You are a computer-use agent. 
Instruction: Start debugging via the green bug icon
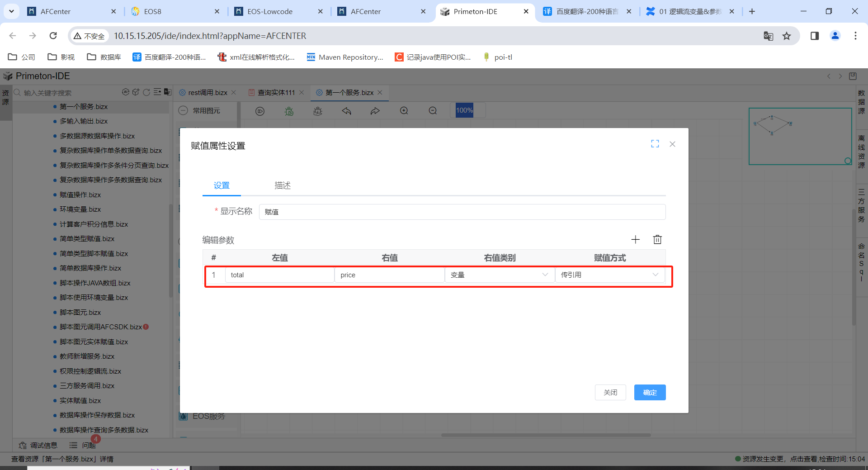click(x=289, y=111)
